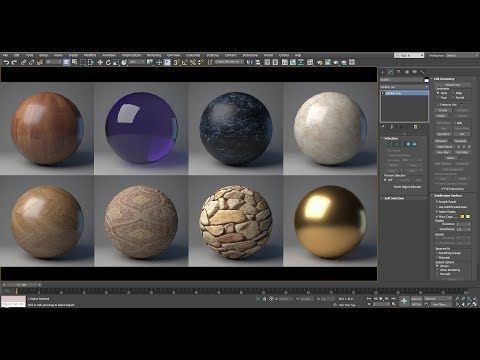Switch to the Modify command panel tab

pos(391,72)
